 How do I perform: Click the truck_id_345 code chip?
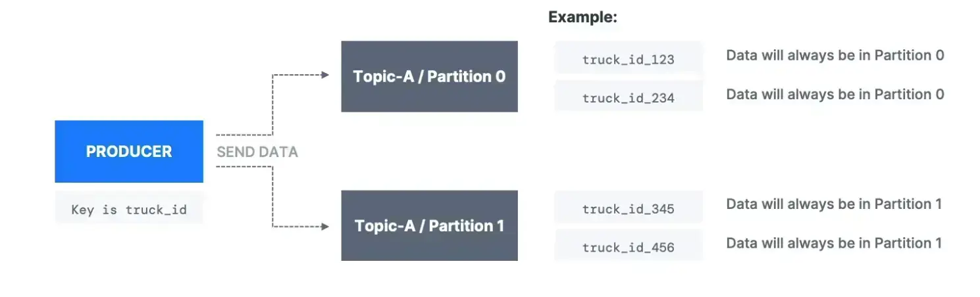tap(628, 210)
